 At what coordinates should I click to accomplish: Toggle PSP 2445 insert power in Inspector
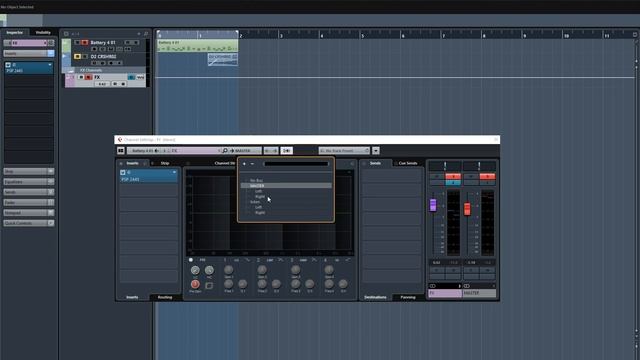8,65
